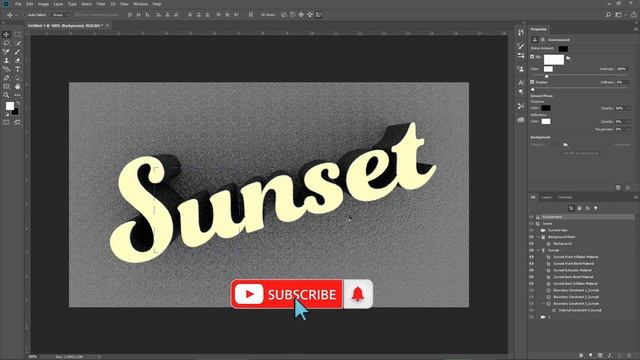Collapse the Sunset mesh tree item

[538, 250]
